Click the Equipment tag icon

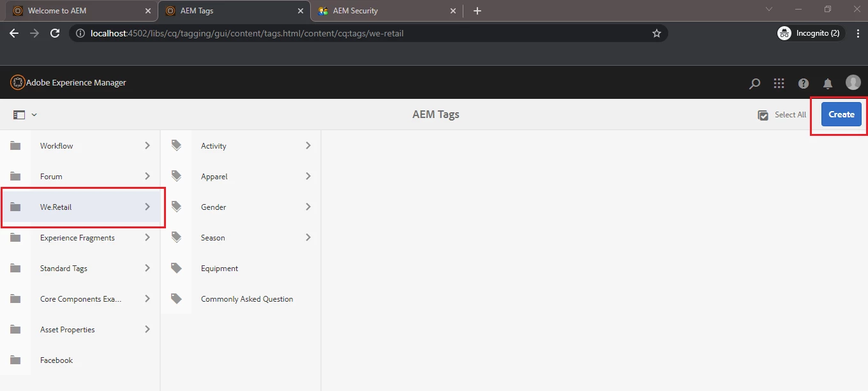(x=176, y=268)
